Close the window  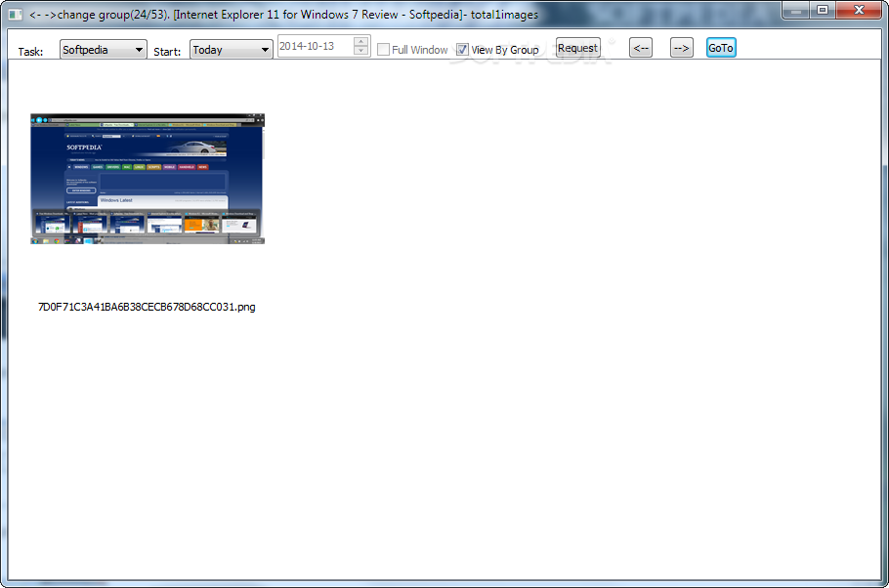(859, 10)
